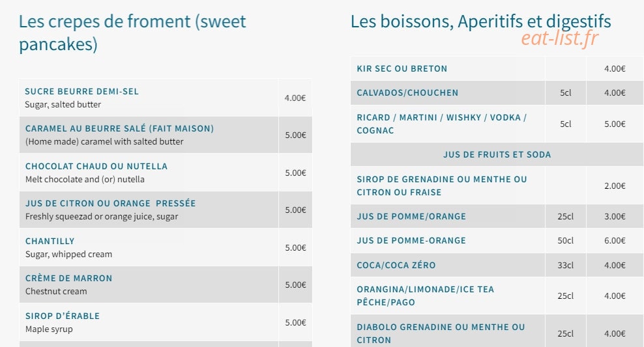The width and height of the screenshot is (644, 347).
Task: Select Chocolat Chaud ou Nutella row
Action: (x=166, y=173)
